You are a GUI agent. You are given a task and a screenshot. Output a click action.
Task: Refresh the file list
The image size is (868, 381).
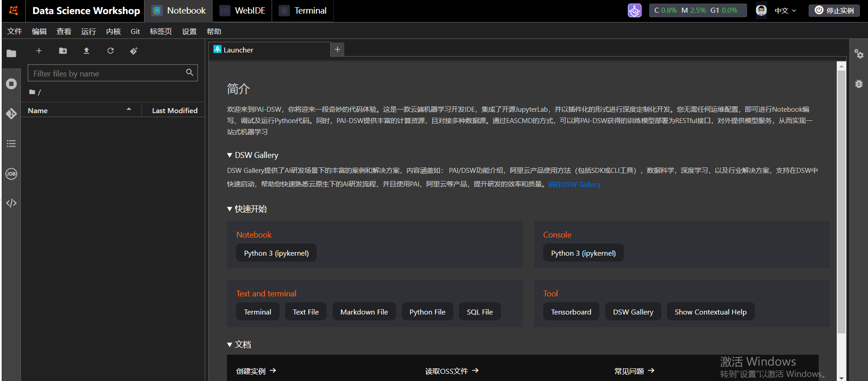[x=111, y=51]
